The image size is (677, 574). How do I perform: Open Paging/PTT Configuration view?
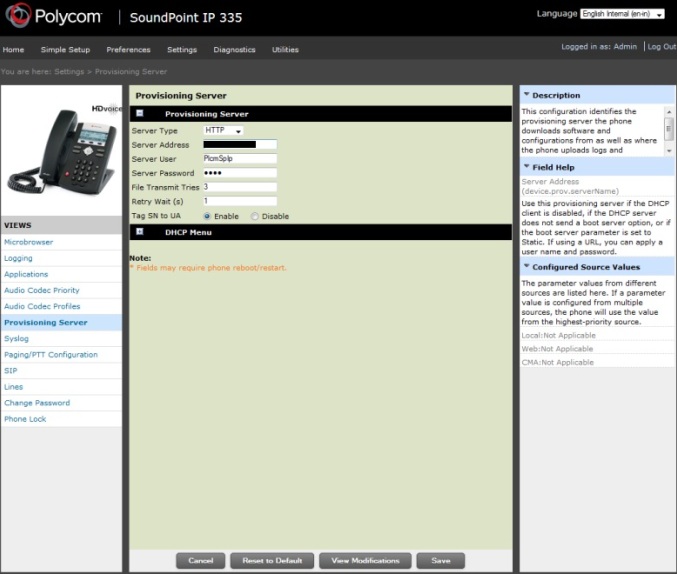click(x=51, y=355)
